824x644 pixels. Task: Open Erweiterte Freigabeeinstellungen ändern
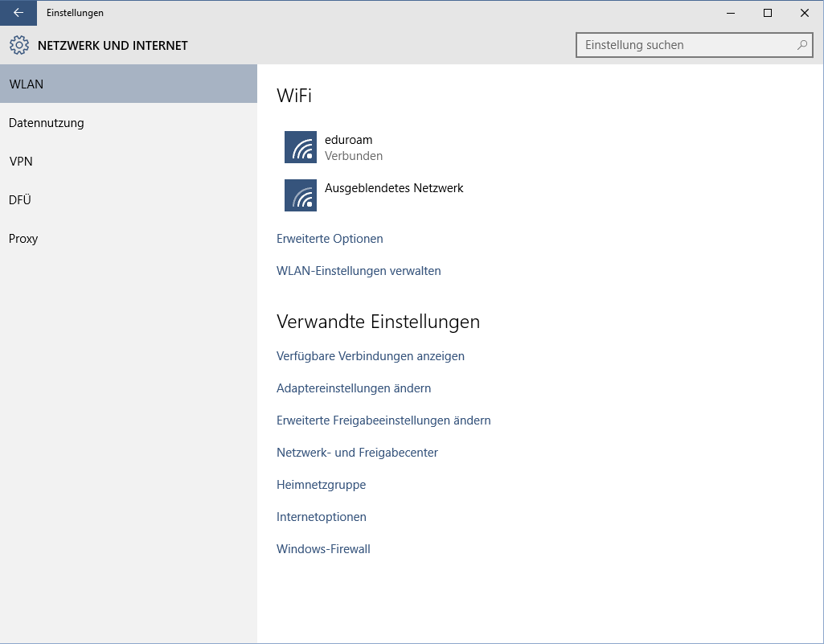(383, 420)
